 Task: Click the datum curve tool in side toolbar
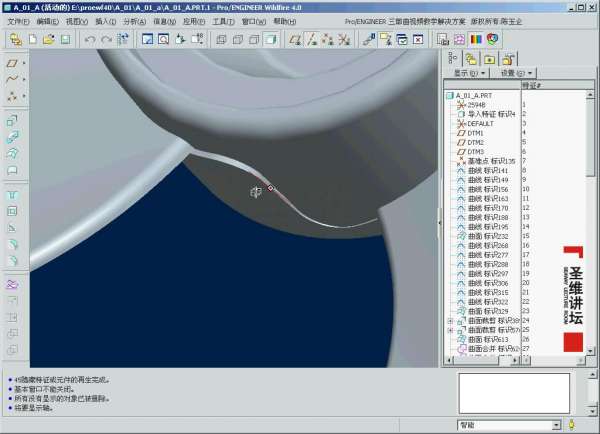pyautogui.click(x=12, y=79)
